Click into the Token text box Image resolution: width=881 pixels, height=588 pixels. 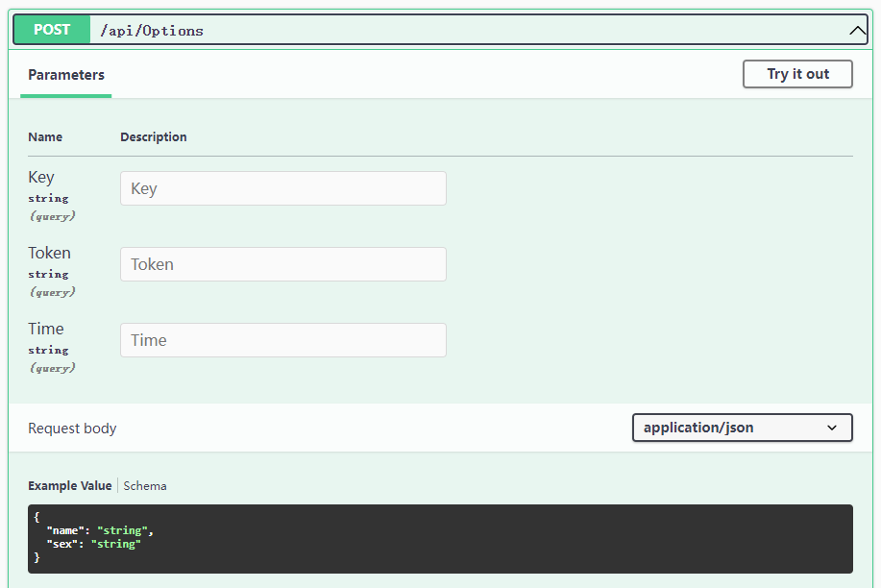282,264
